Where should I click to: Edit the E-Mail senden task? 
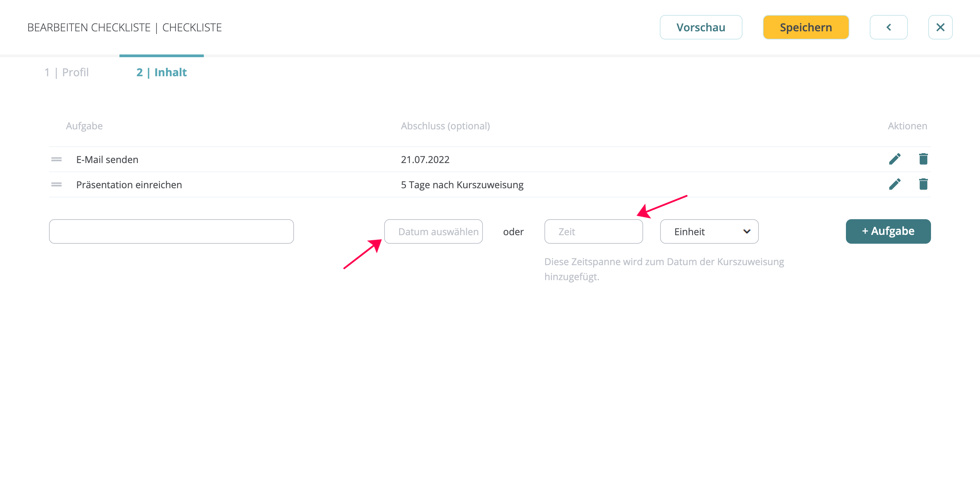(x=895, y=159)
